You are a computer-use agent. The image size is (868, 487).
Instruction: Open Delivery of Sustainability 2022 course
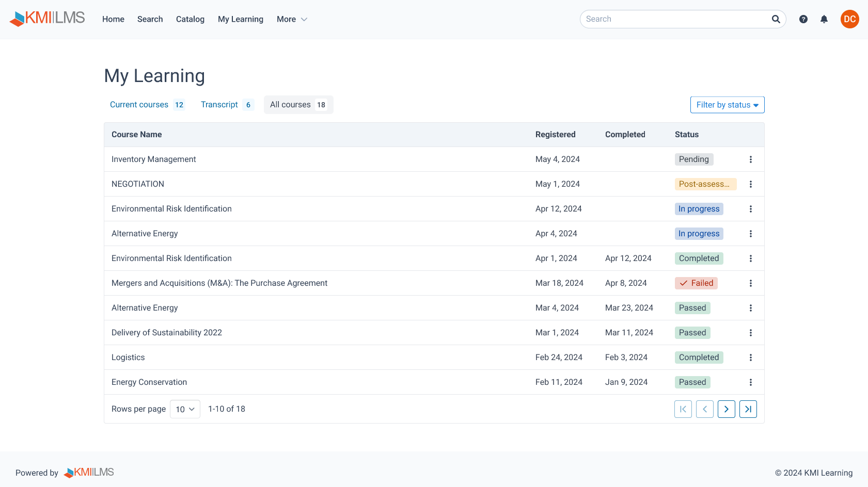coord(167,333)
